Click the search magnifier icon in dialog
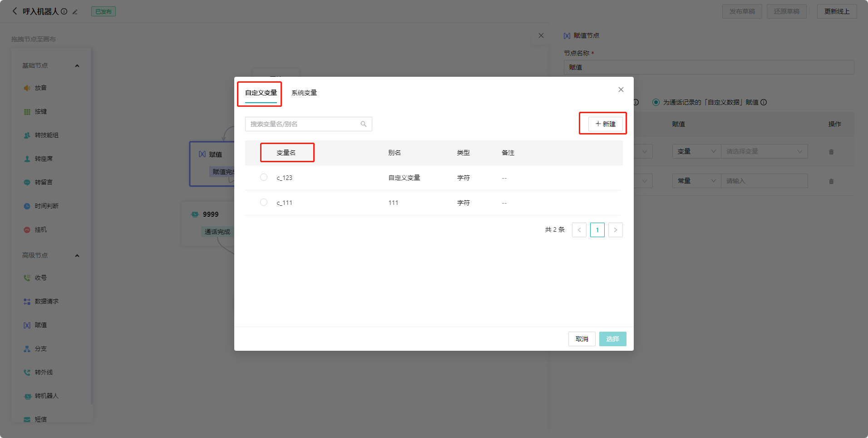 point(364,124)
